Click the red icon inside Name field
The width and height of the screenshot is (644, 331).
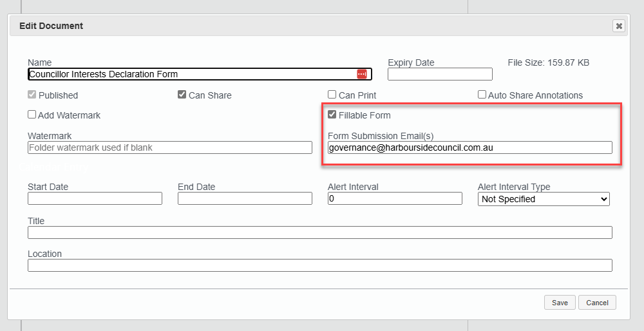361,74
